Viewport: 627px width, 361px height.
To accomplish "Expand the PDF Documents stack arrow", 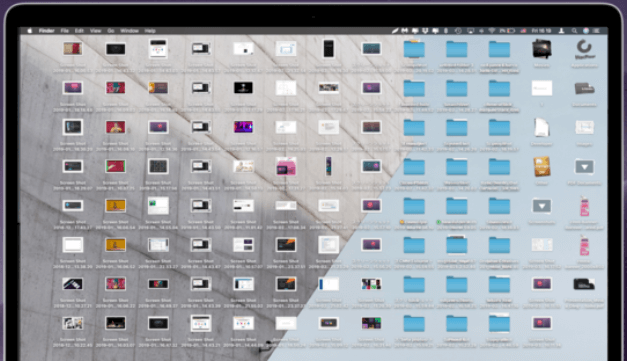I will 584,167.
